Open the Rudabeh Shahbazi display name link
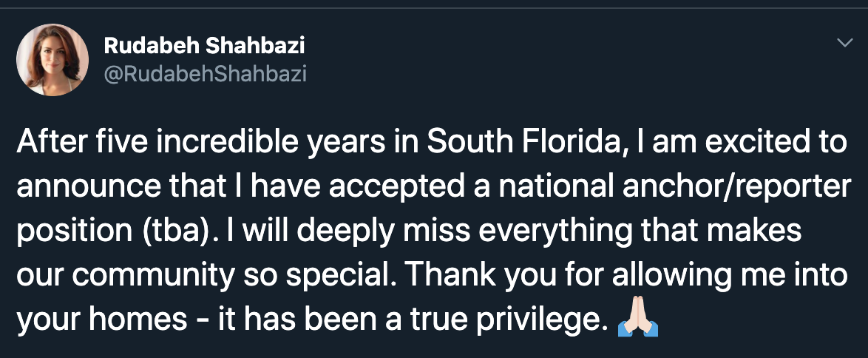The width and height of the screenshot is (868, 358). coord(205,46)
